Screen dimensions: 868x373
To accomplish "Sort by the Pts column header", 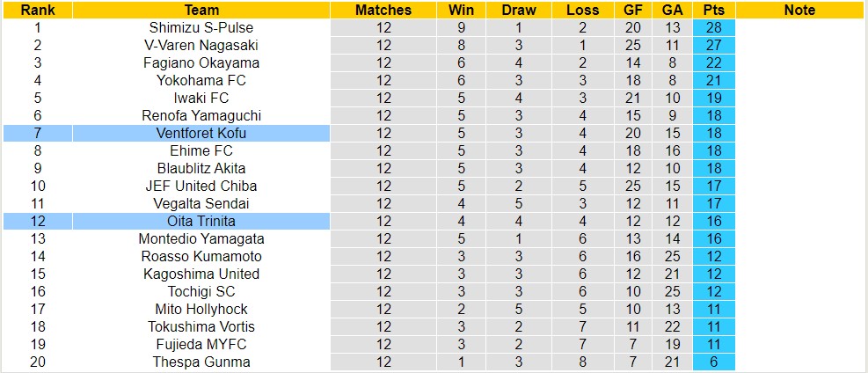I will (x=713, y=10).
